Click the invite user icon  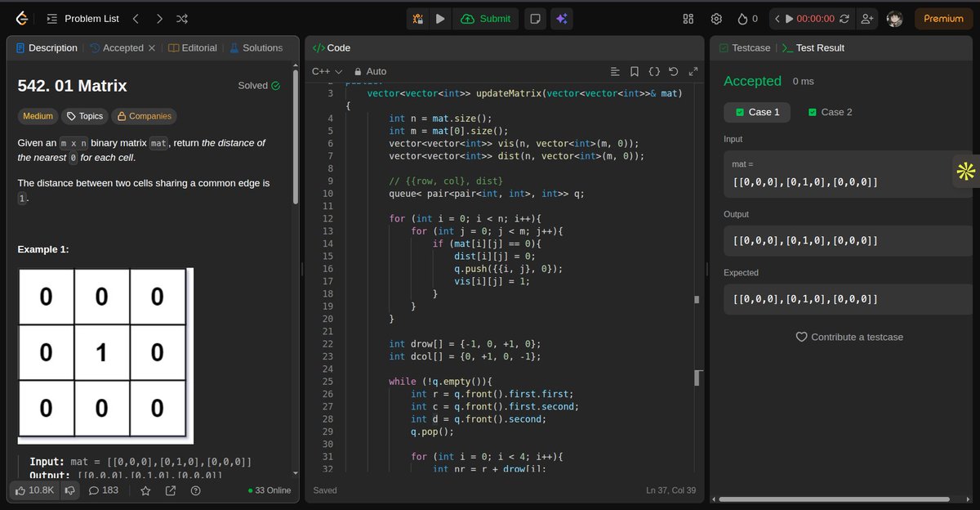[x=866, y=18]
